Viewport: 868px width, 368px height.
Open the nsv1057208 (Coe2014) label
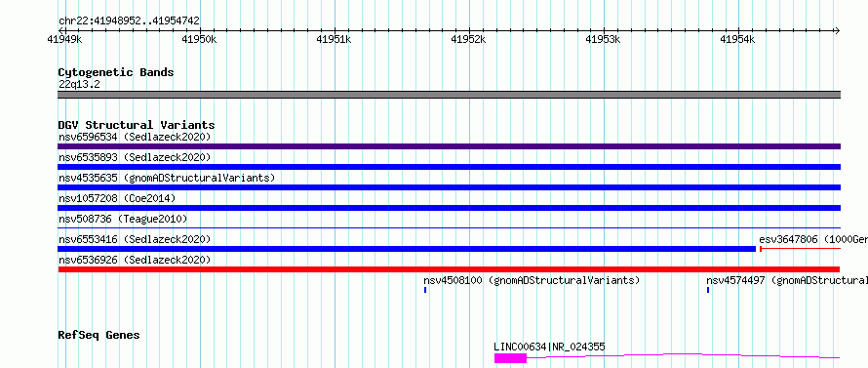[118, 198]
